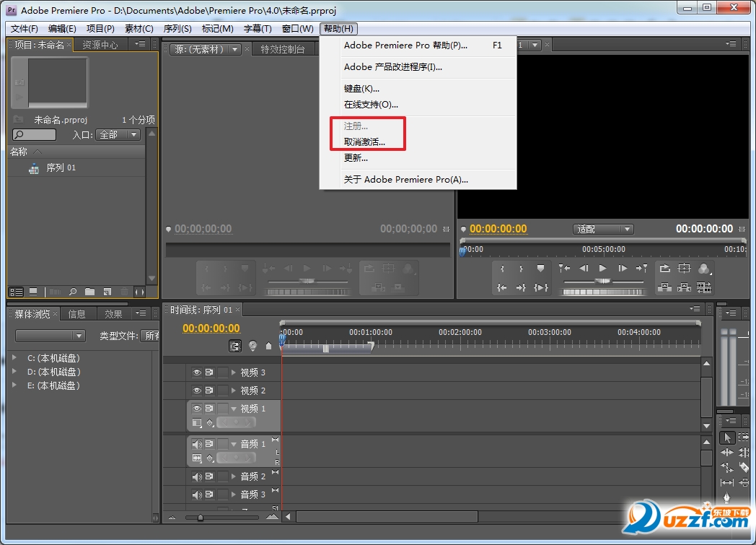This screenshot has height=545, width=756.
Task: Click Find icon in Project panel
Action: (x=73, y=292)
